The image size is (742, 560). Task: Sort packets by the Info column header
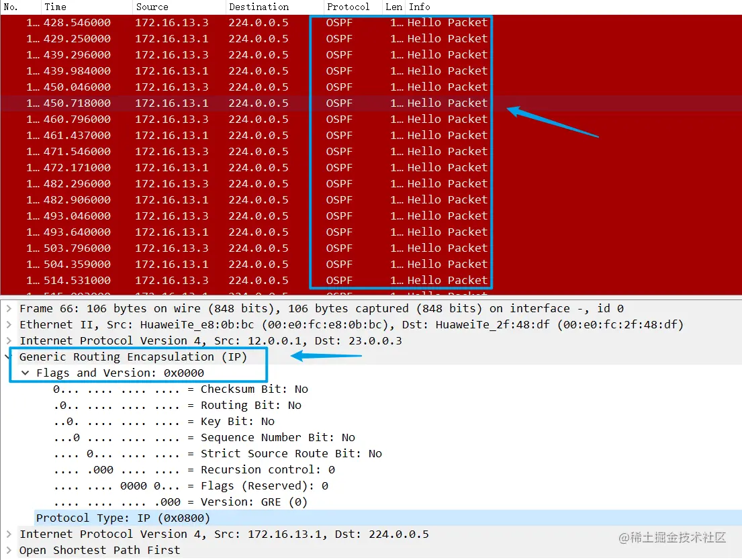[x=573, y=7]
